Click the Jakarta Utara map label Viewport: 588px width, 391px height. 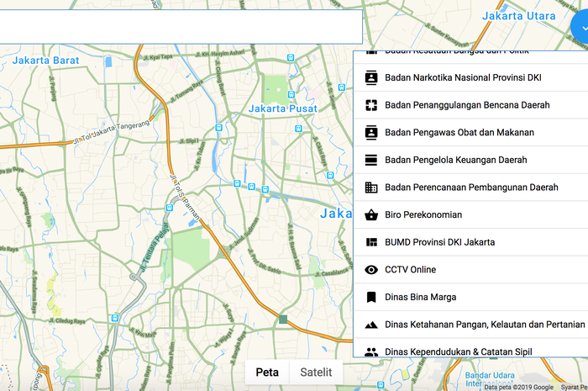coord(518,16)
